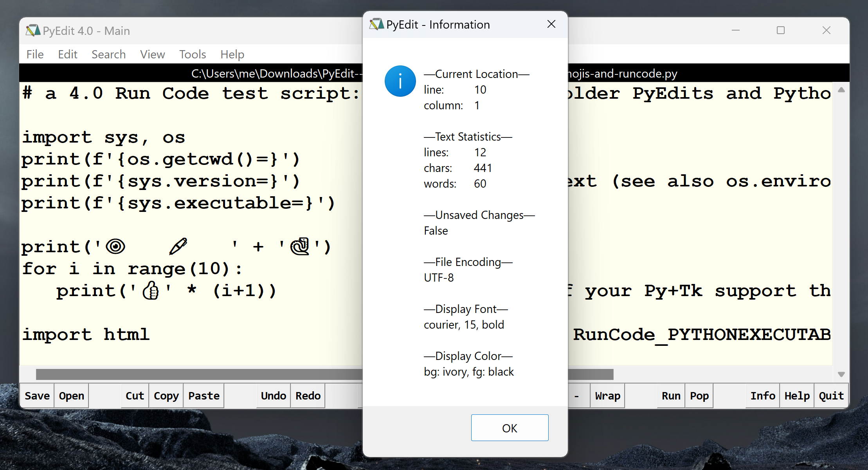Open the File menu
The height and width of the screenshot is (470, 868).
[35, 54]
